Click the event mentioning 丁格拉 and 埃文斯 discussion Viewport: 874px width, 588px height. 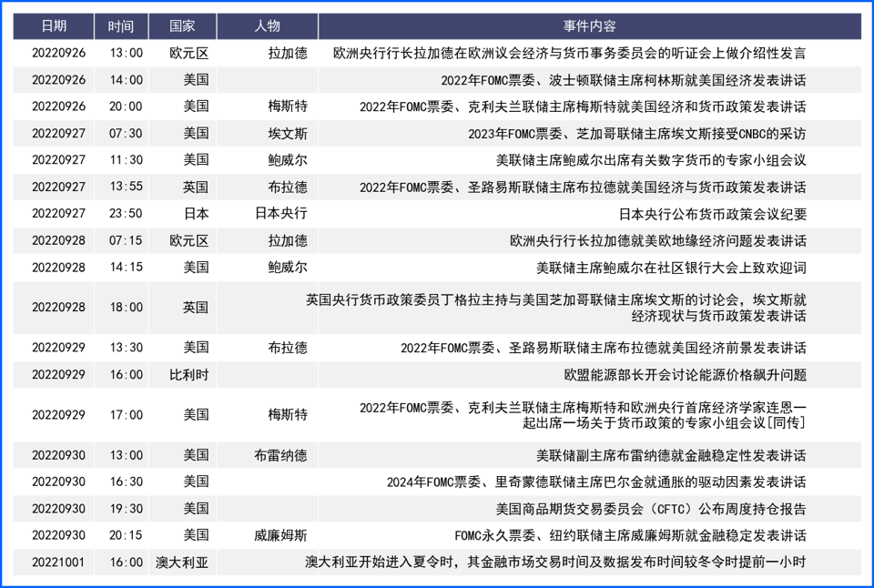(555, 308)
